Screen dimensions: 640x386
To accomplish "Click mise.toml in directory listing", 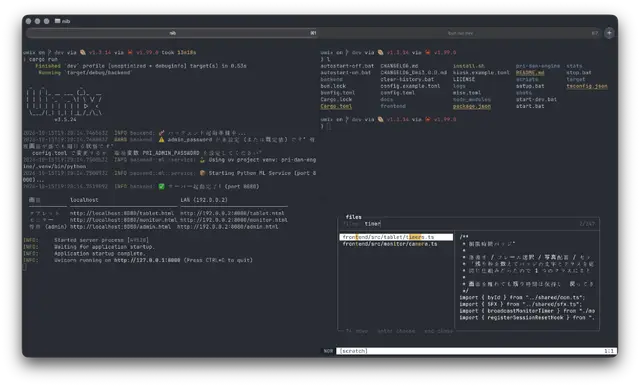I will (467, 93).
